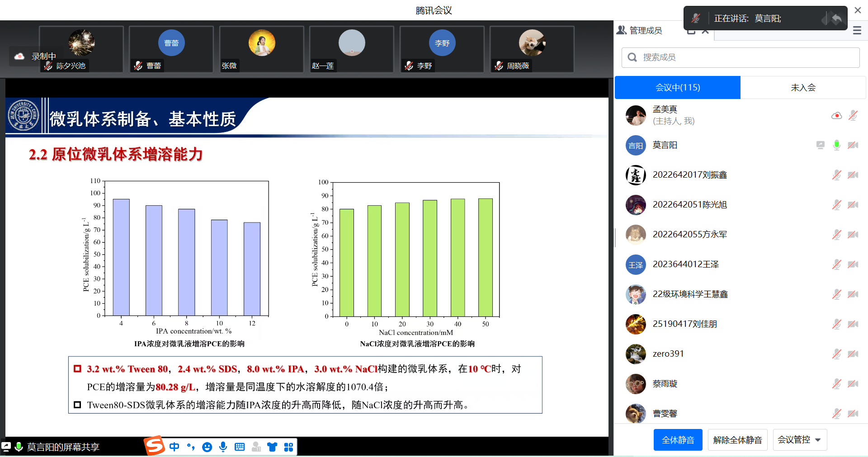Click 莫言阳's screen sharing icon
This screenshot has height=457, width=868.
tap(820, 145)
